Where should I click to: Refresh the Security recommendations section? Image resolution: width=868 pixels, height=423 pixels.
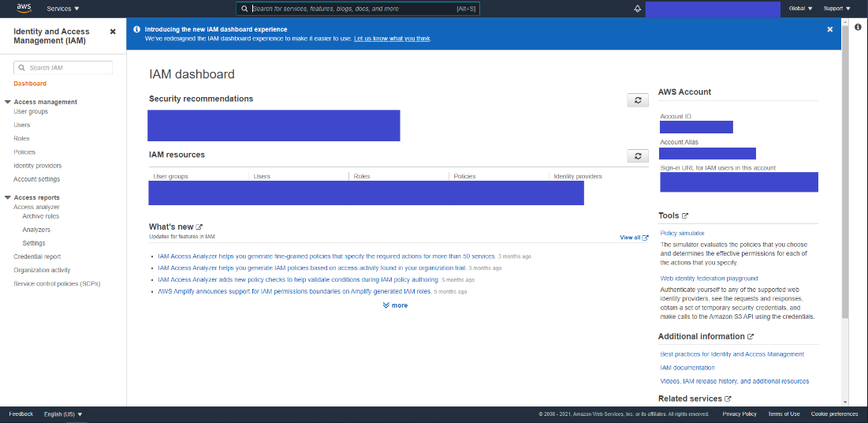tap(638, 99)
